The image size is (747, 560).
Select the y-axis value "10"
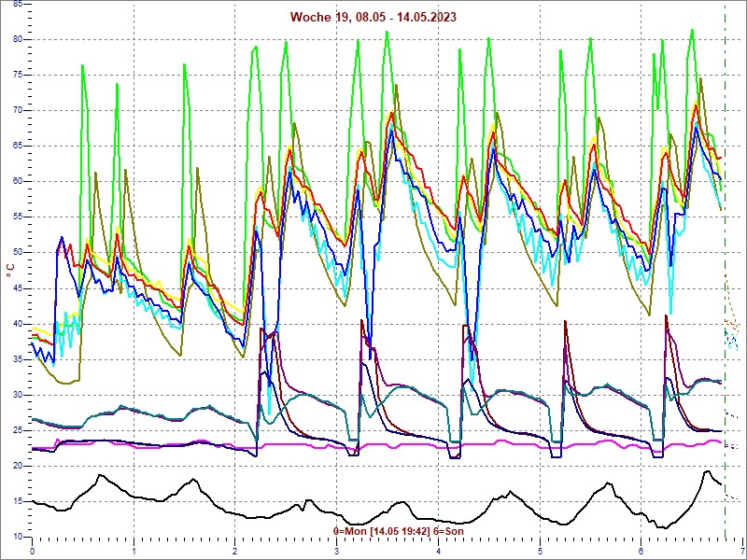pyautogui.click(x=17, y=538)
